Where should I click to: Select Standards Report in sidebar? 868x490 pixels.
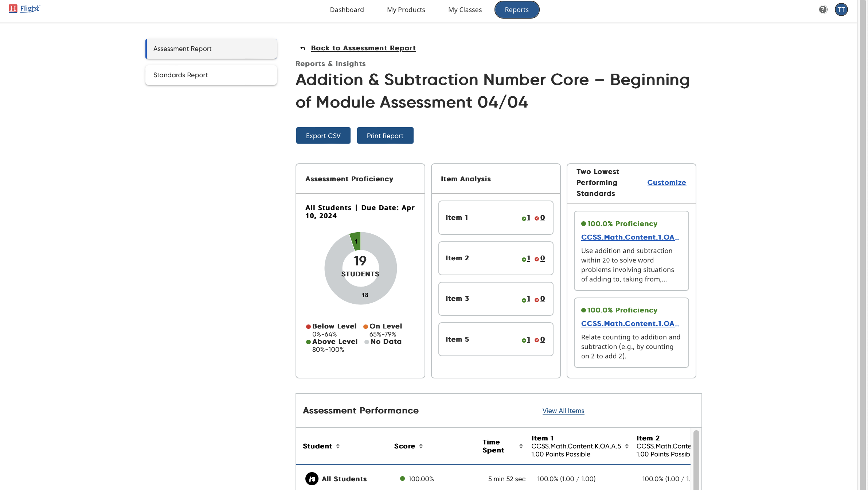tap(211, 75)
